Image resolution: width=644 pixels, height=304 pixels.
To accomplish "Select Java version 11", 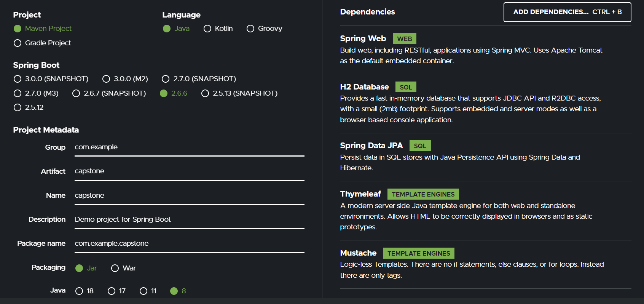I will [148, 291].
